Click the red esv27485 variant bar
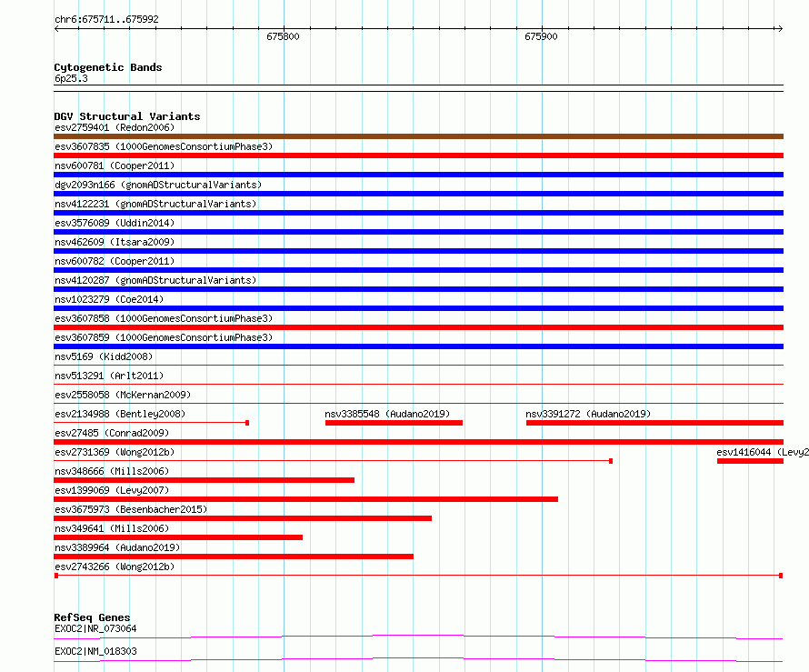The height and width of the screenshot is (672, 809). coord(418,442)
